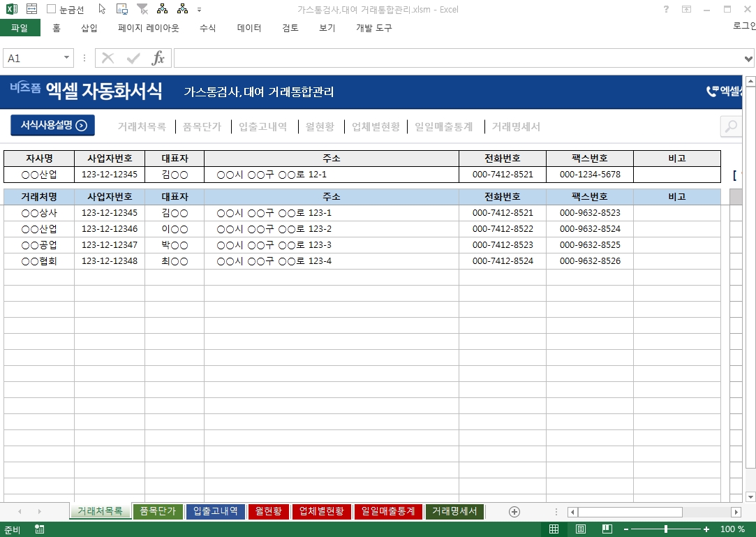This screenshot has height=537, width=756.
Task: Switch to 거래명세서 sheet tab
Action: click(454, 511)
